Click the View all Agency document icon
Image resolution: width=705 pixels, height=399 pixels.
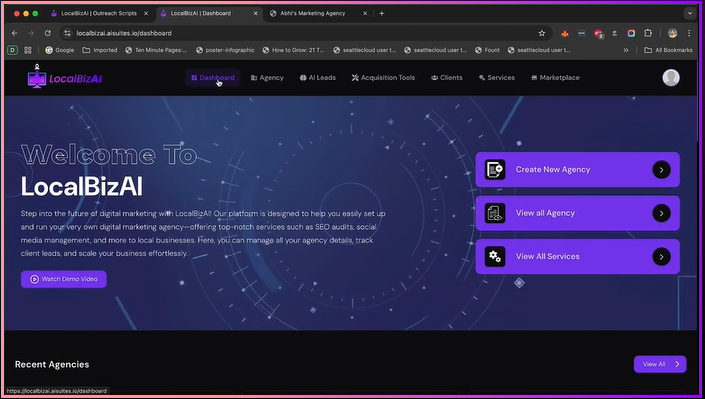pyautogui.click(x=495, y=213)
